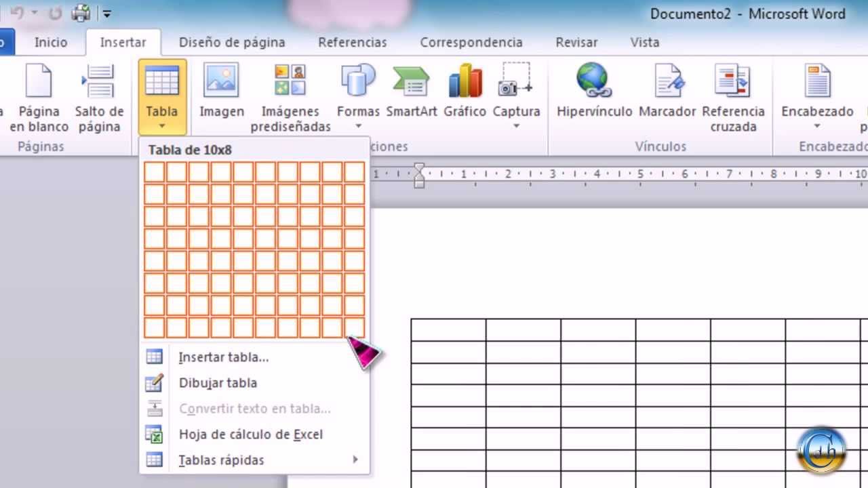Expand the Tabla dropdown arrow
Screen dimensions: 868x488
162,126
